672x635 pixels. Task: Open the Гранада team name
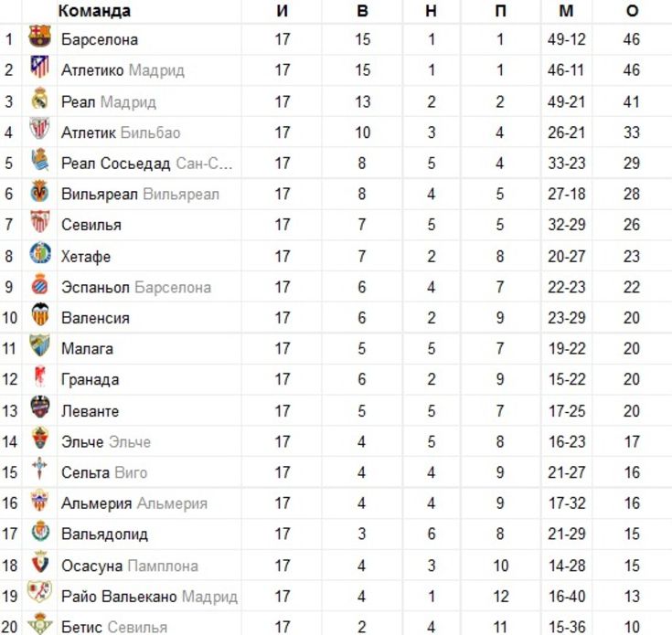(90, 380)
